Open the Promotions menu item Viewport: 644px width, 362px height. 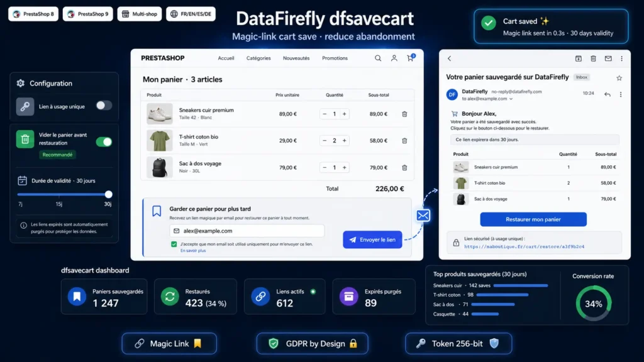[x=335, y=58]
